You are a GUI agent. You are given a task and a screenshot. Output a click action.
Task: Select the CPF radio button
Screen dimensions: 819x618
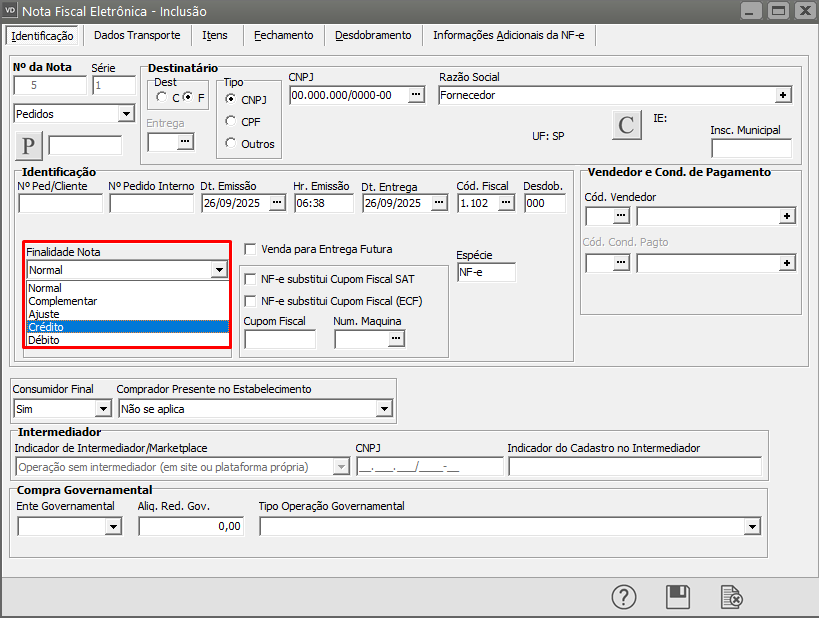231,121
